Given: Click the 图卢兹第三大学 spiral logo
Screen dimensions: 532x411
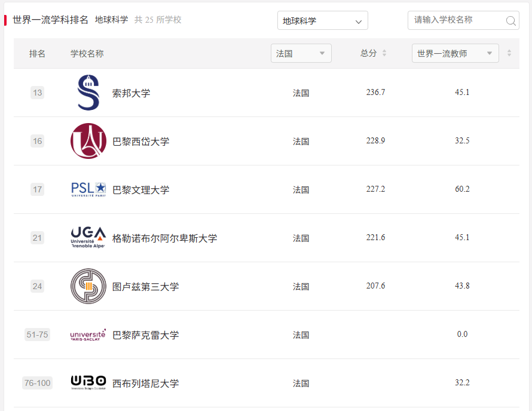Looking at the screenshot, I should click(x=88, y=286).
